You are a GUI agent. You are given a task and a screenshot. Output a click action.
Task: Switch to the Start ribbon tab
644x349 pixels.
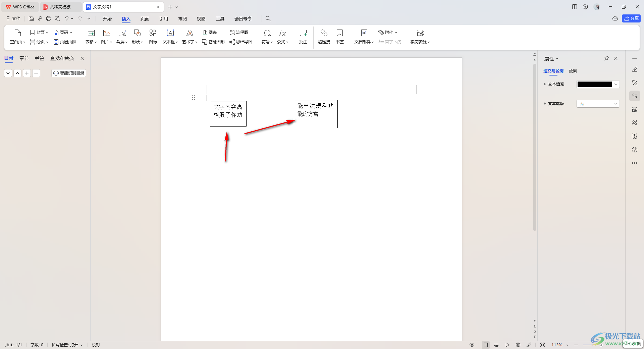(107, 19)
